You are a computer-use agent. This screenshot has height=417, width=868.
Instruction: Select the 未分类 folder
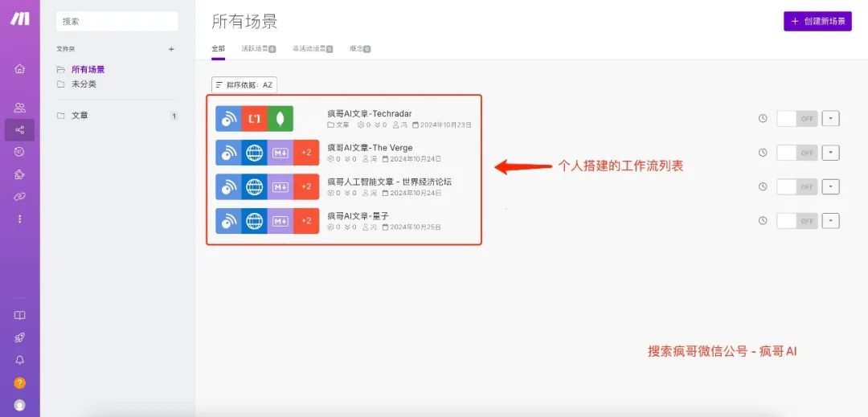click(x=84, y=84)
